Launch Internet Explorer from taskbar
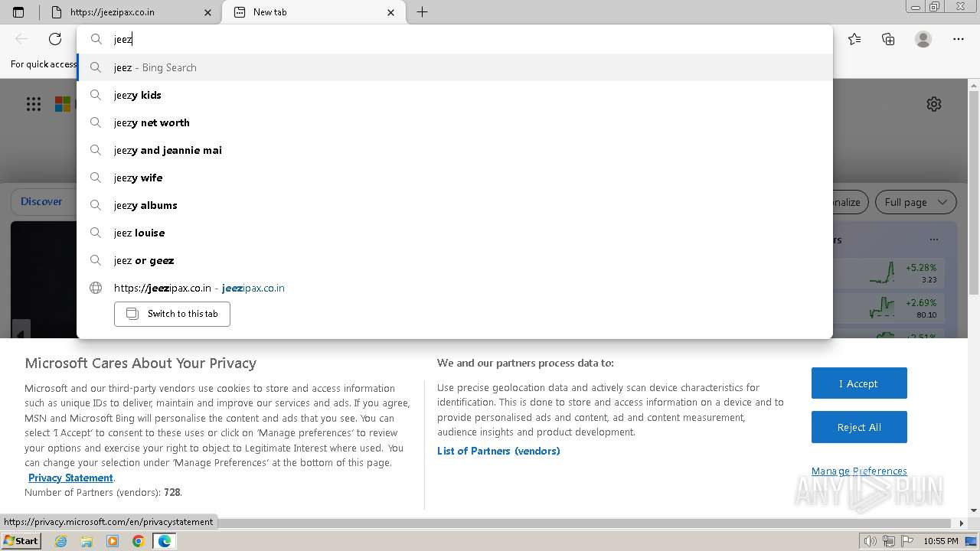The height and width of the screenshot is (551, 980). coord(61,541)
